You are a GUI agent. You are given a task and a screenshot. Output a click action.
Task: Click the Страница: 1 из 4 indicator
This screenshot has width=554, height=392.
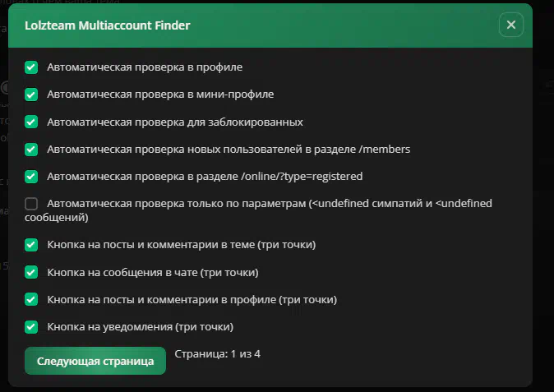(217, 354)
